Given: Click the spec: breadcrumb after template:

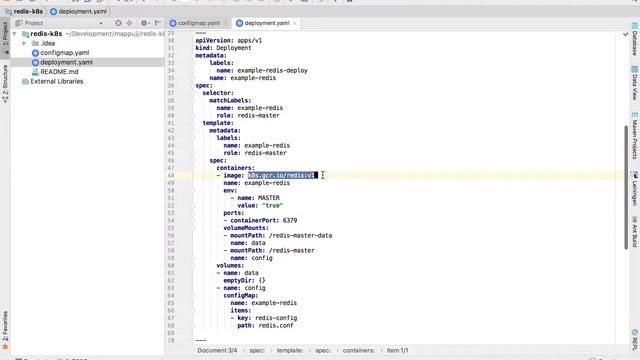Looking at the screenshot, I should coord(322,351).
